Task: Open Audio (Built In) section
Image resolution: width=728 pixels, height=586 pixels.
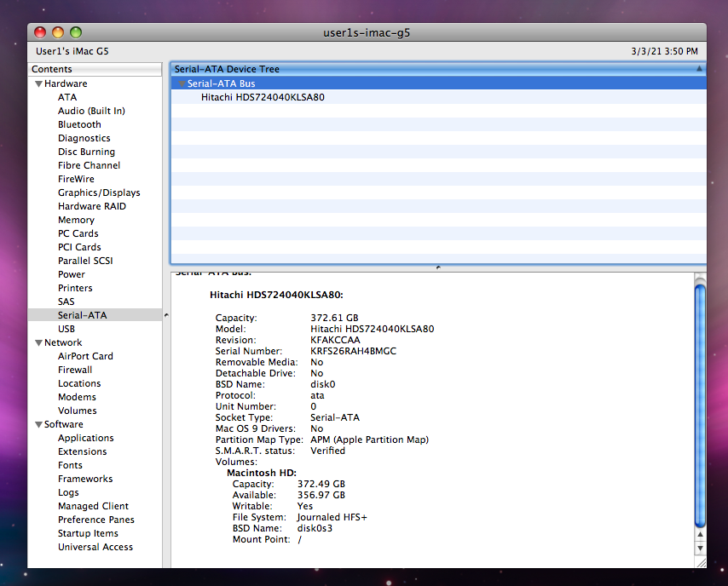Action: point(91,111)
